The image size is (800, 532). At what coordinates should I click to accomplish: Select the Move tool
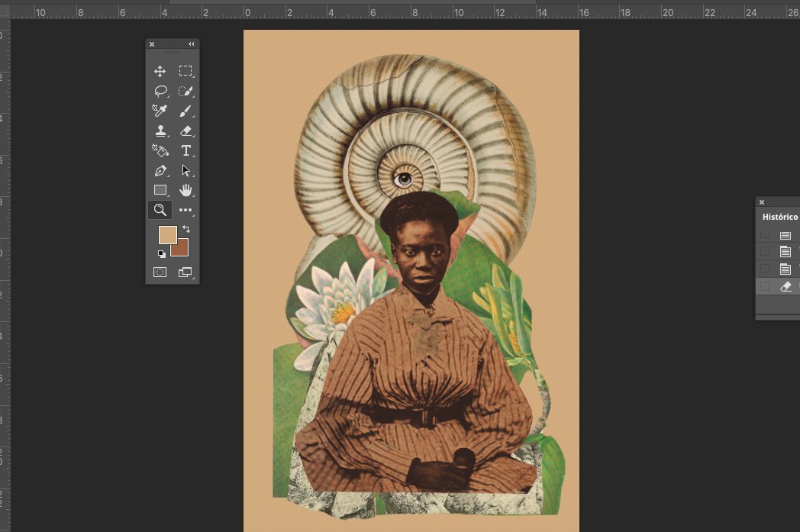[x=160, y=71]
